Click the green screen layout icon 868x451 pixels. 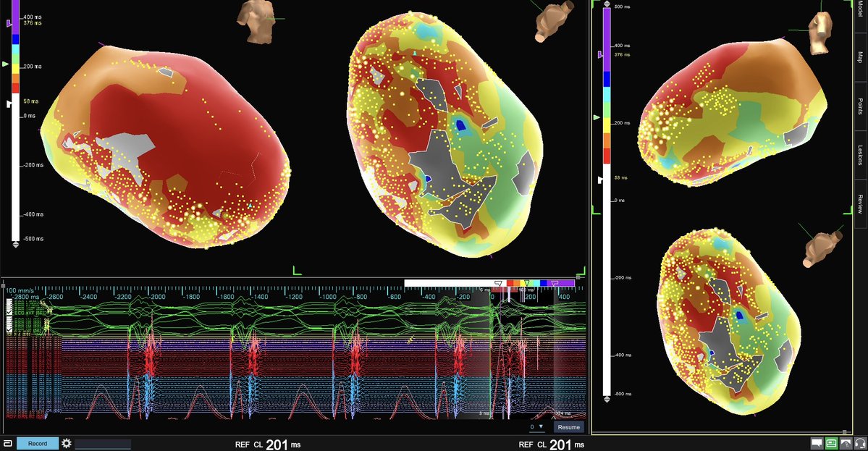[831, 443]
